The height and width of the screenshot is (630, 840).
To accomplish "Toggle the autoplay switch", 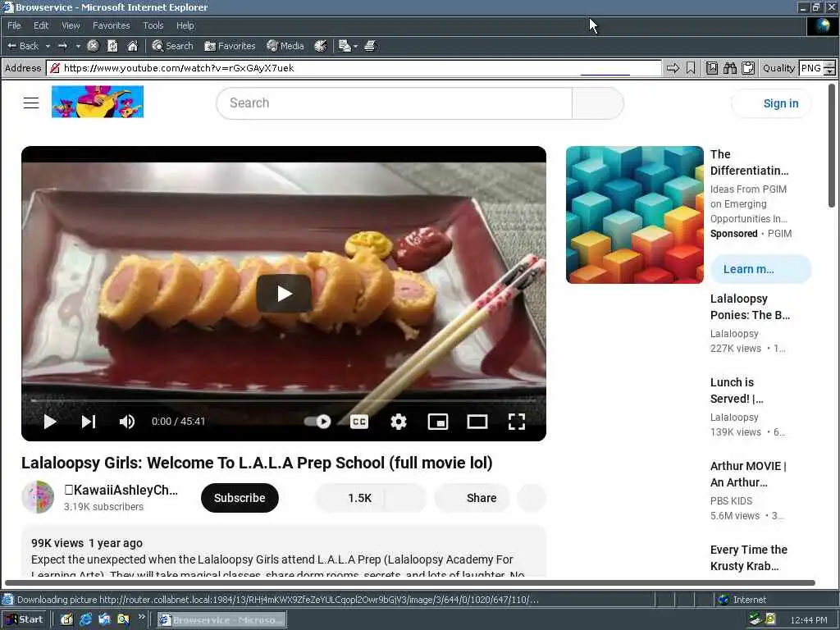I will pos(317,422).
